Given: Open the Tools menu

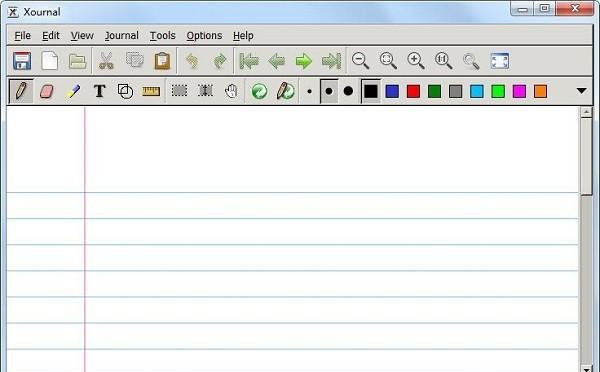Looking at the screenshot, I should [x=163, y=36].
